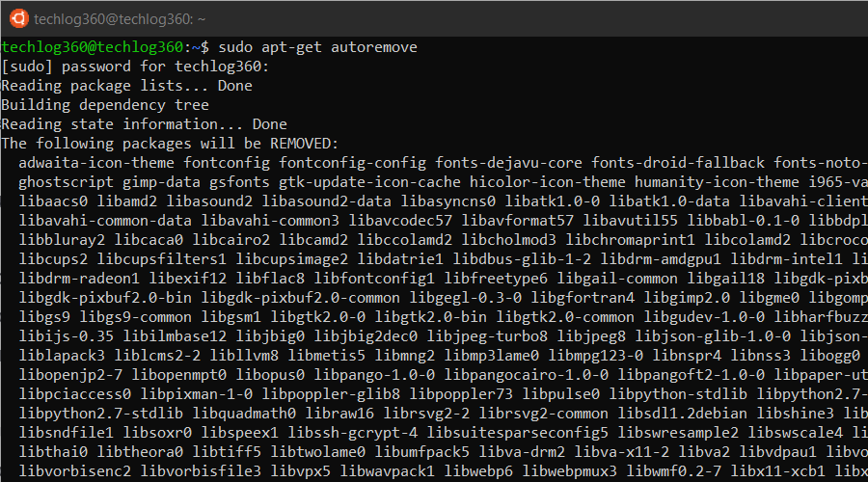Click the package name 'humanity-icon-theme'

click(x=717, y=182)
